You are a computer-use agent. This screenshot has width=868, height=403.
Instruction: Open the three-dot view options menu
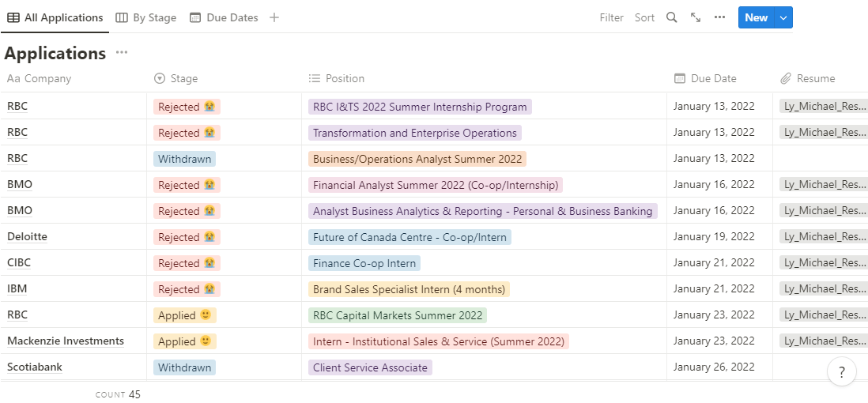(719, 17)
